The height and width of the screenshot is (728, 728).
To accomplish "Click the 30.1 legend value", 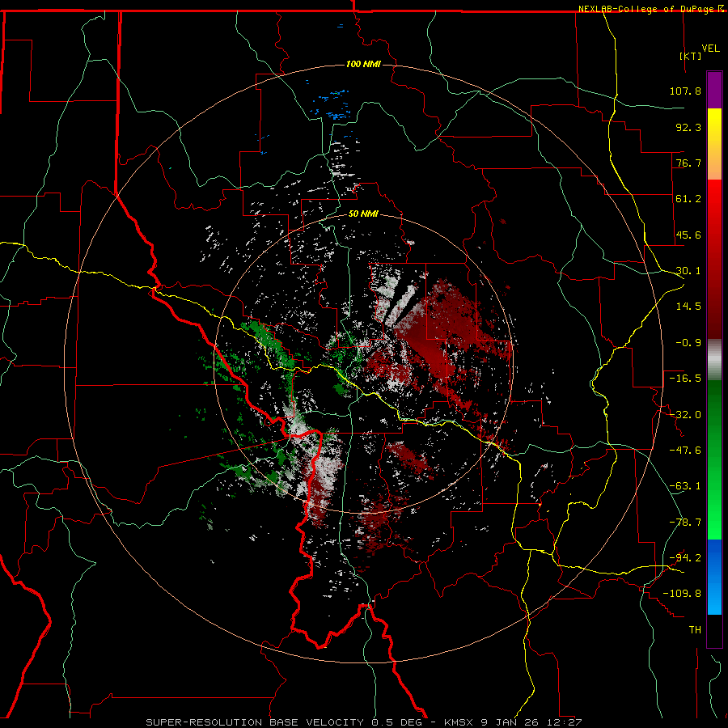I will pos(688,271).
